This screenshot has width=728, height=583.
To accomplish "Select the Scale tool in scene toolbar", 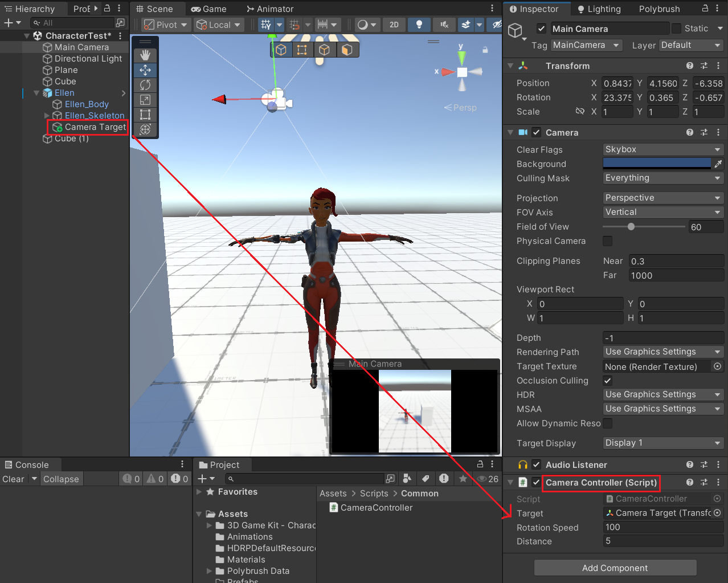I will (x=145, y=100).
